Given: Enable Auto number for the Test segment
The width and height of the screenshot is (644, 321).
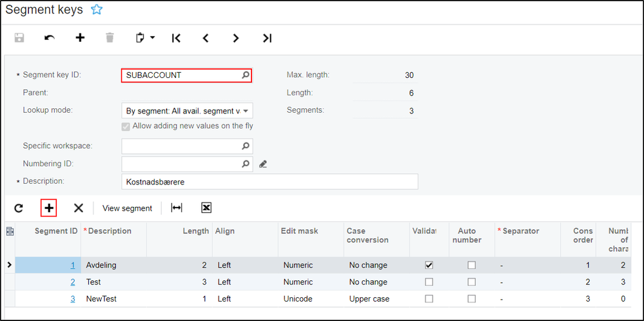Looking at the screenshot, I should click(x=472, y=282).
